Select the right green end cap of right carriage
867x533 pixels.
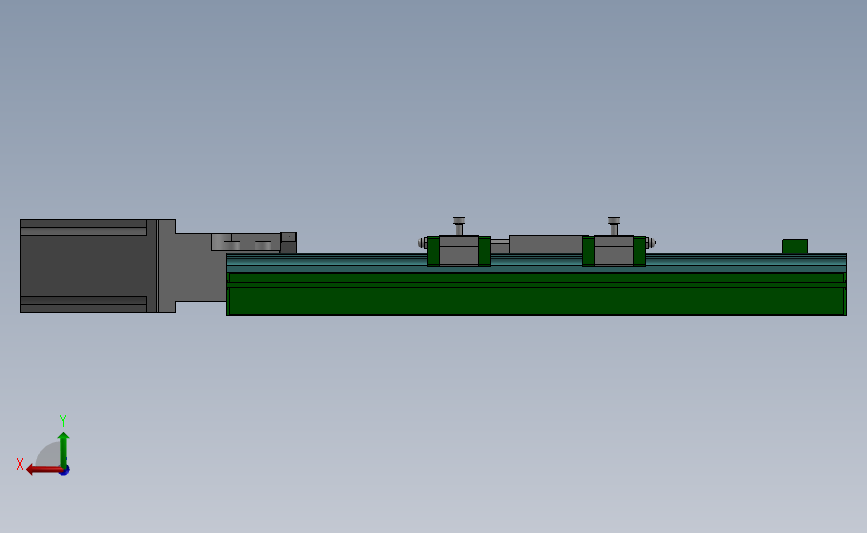coord(640,251)
